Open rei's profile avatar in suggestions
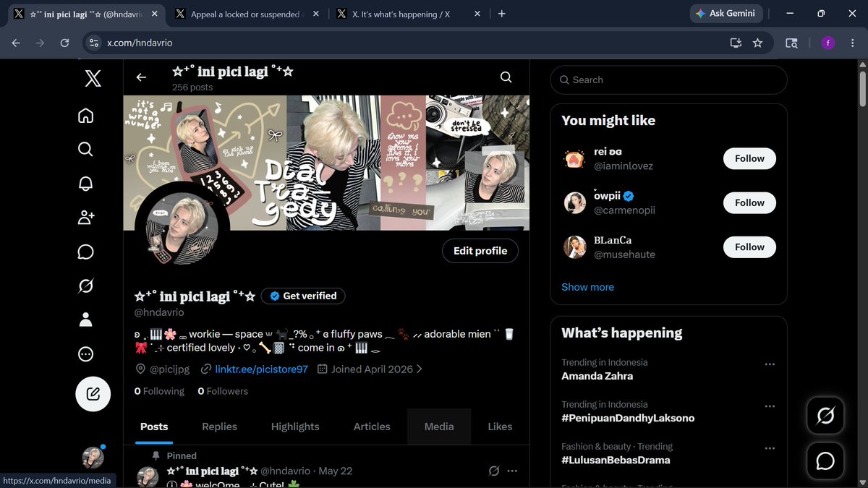This screenshot has height=488, width=868. (x=574, y=159)
